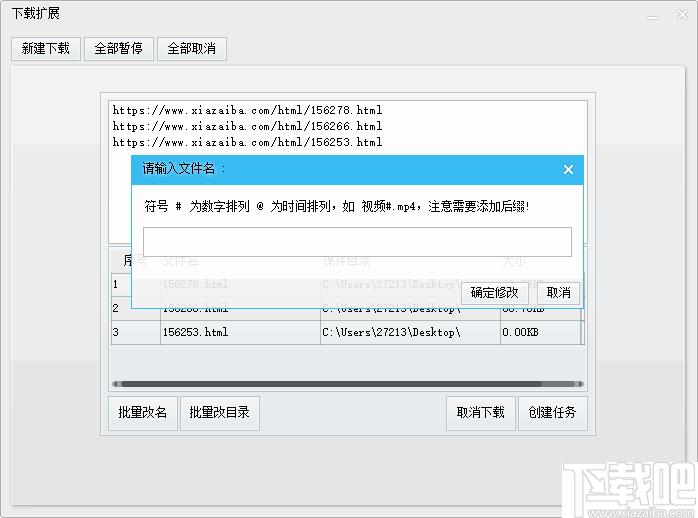Create the task with 创建任务
Image resolution: width=698 pixels, height=518 pixels.
(x=552, y=412)
